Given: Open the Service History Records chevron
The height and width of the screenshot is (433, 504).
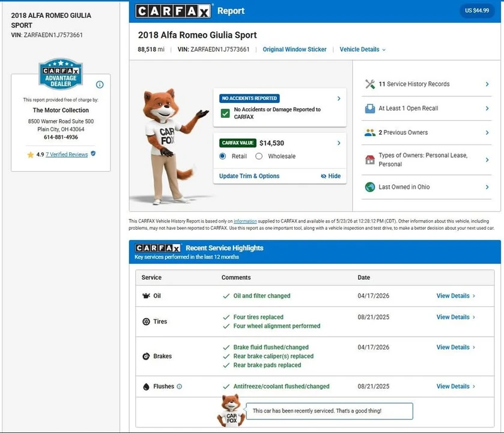Looking at the screenshot, I should click(487, 84).
